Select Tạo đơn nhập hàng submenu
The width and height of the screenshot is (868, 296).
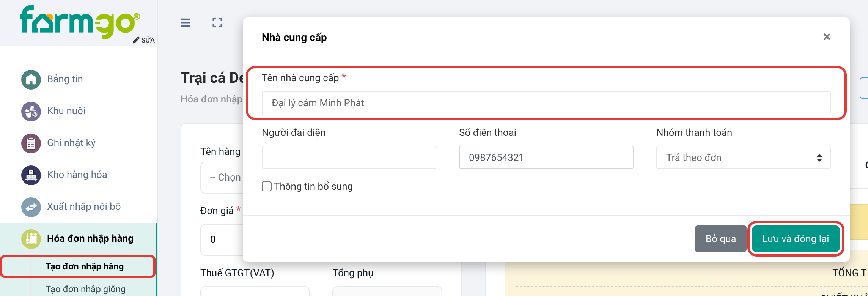coord(85,266)
